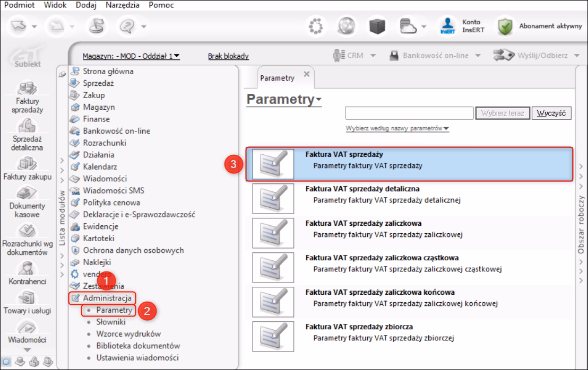Click the Brak blokady link
Viewport: 588px width, 370px height.
(228, 56)
